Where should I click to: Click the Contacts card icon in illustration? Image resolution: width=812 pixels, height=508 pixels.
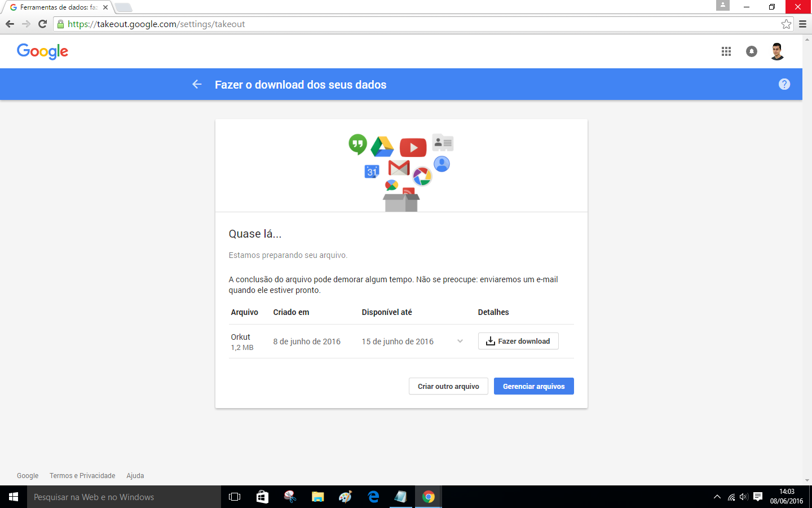[x=443, y=143]
